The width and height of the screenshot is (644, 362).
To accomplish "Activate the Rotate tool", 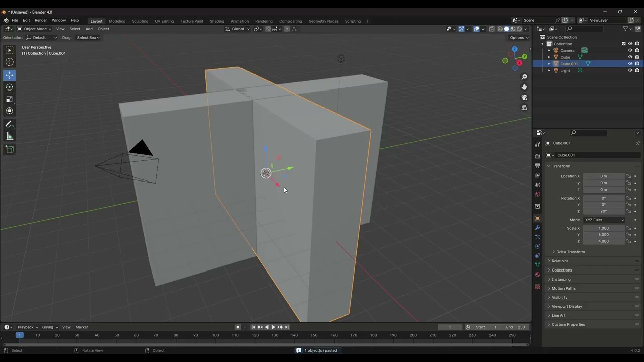I will (x=10, y=87).
